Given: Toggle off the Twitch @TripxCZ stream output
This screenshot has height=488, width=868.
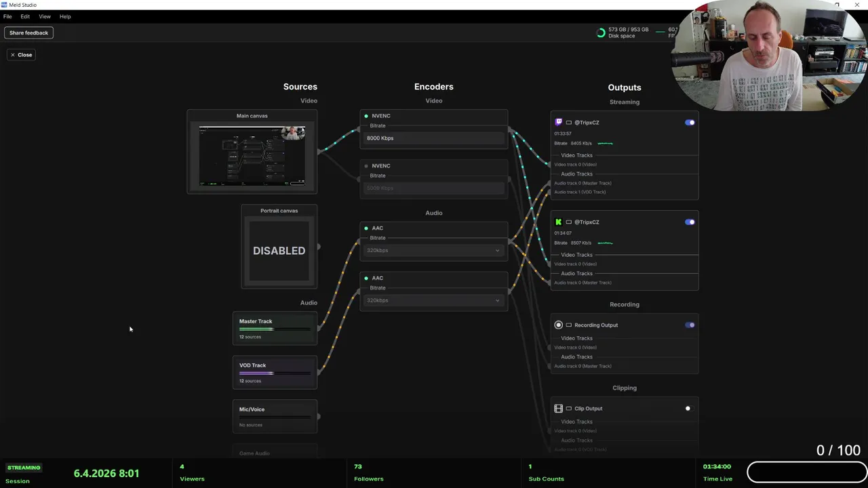Looking at the screenshot, I should (690, 123).
